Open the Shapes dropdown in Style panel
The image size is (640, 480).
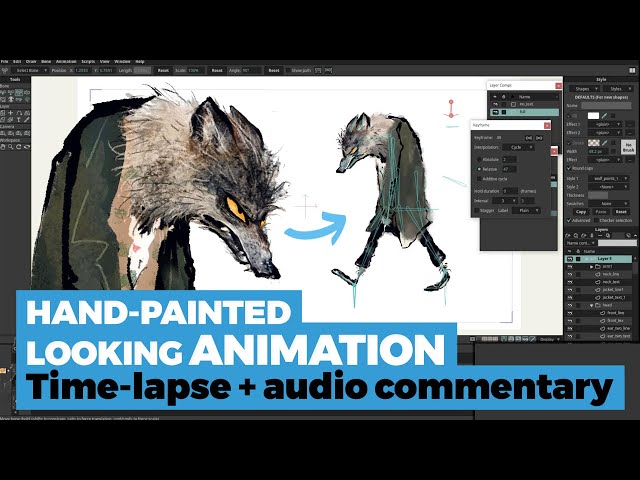click(584, 89)
